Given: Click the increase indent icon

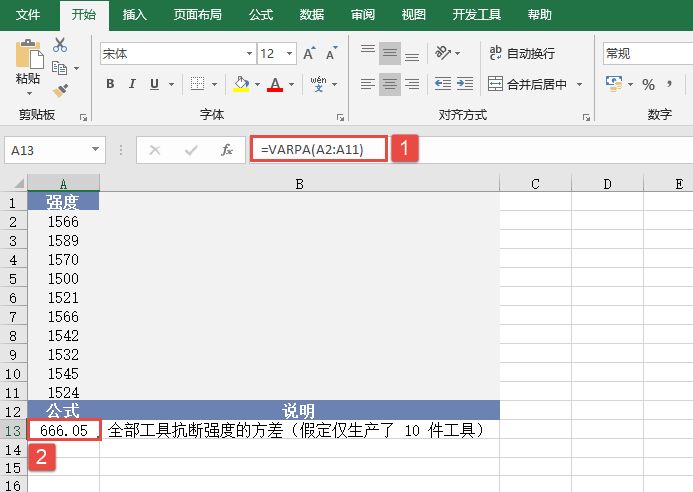Looking at the screenshot, I should coord(466,84).
